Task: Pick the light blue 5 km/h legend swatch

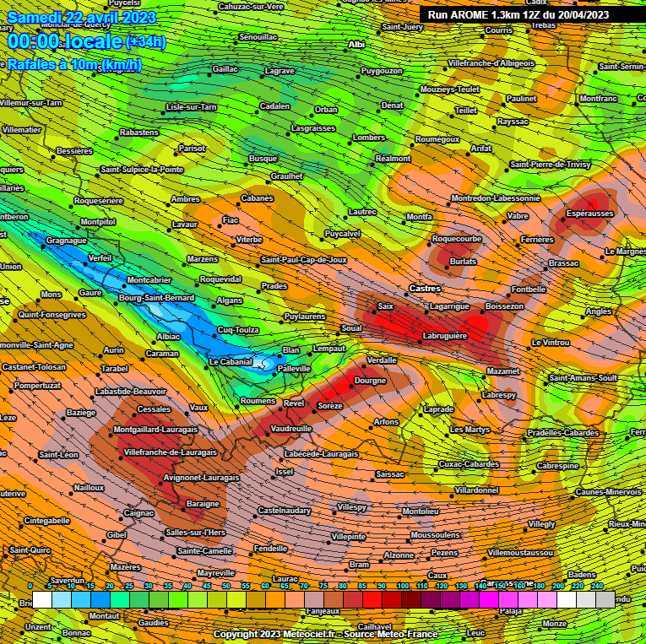Action: 62,599
